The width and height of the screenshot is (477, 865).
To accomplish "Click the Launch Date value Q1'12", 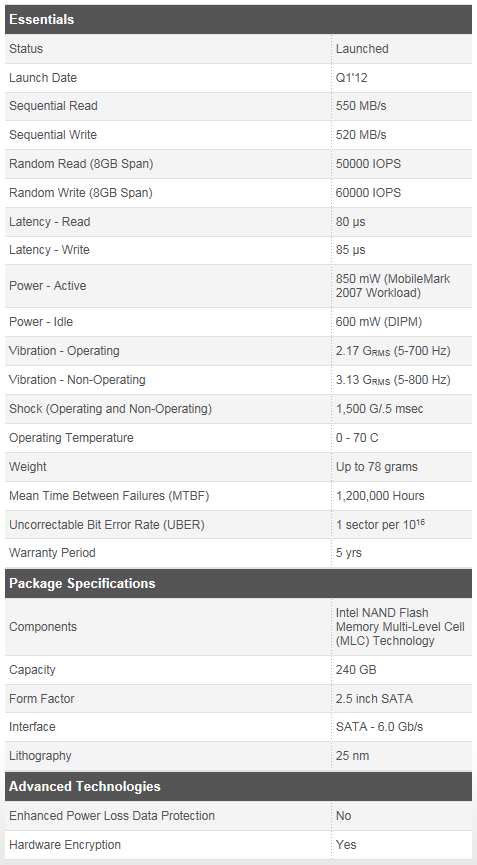I will (x=351, y=78).
